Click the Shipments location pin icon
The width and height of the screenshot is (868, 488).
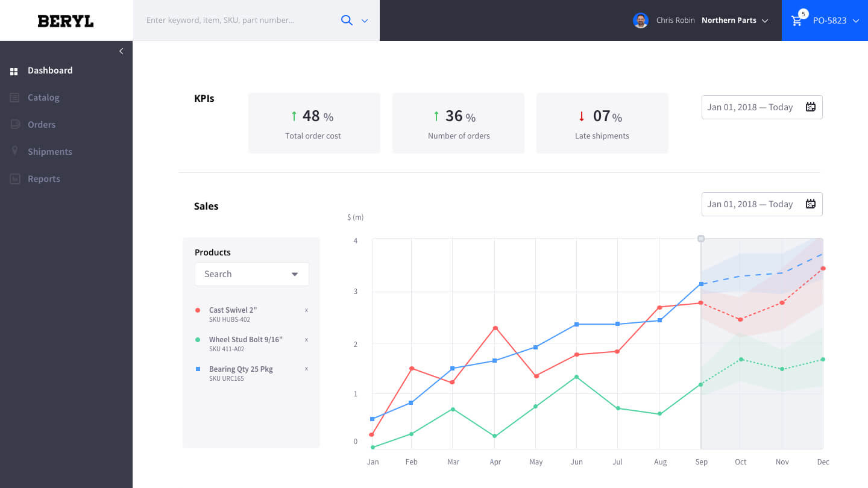14,151
